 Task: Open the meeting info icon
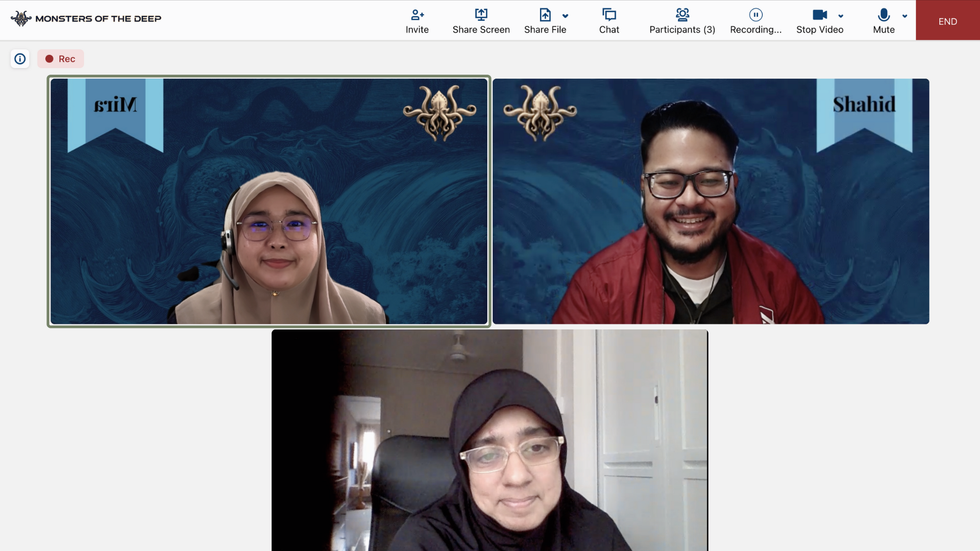pyautogui.click(x=20, y=59)
